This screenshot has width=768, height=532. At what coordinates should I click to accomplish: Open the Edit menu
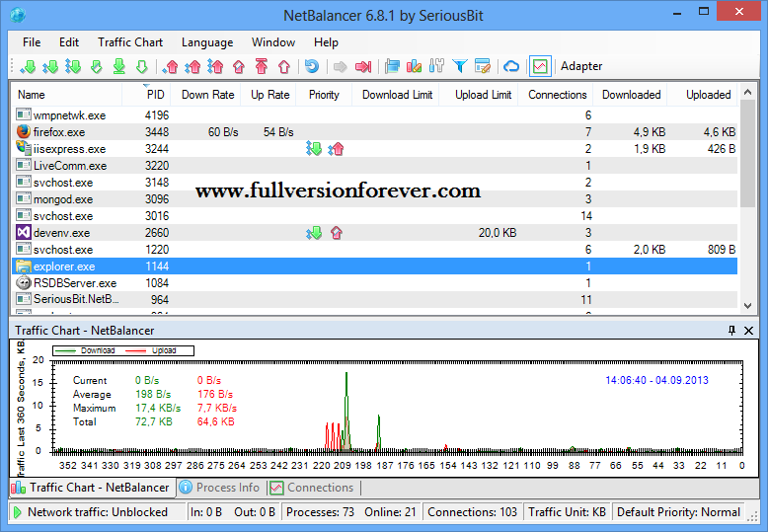click(69, 42)
